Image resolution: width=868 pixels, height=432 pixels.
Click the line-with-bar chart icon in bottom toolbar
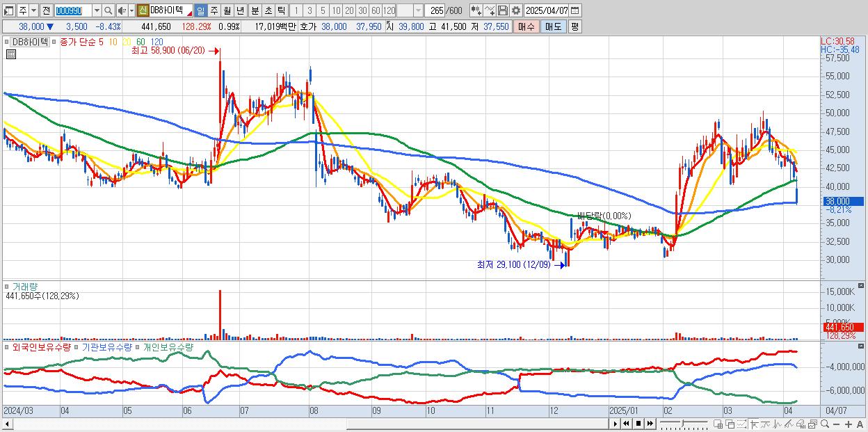click(x=766, y=424)
